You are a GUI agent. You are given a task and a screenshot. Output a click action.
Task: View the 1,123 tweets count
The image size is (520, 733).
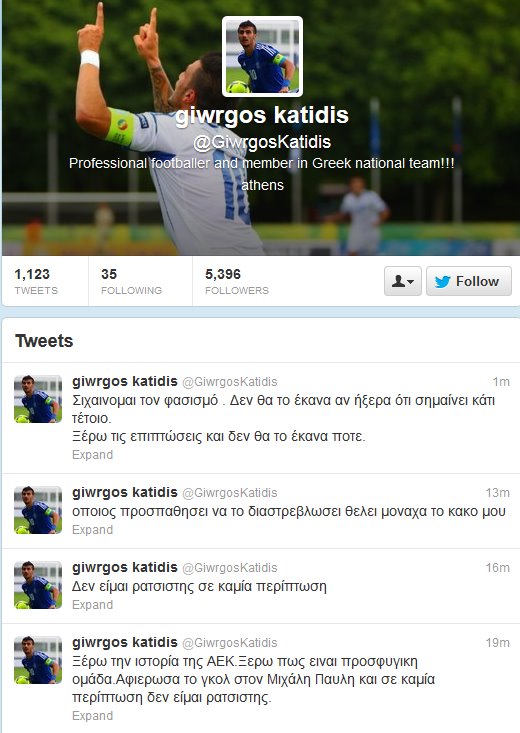36,281
